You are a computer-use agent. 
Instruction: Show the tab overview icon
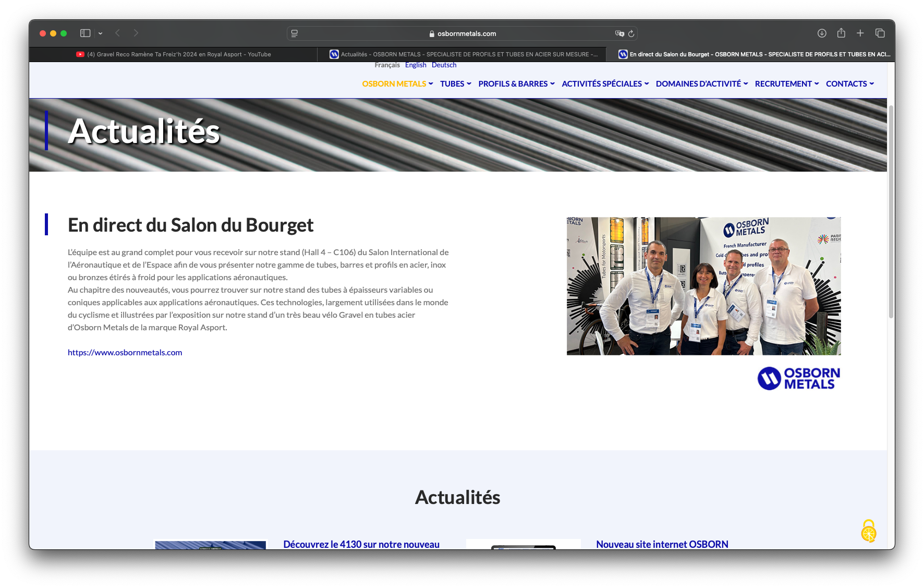pos(880,33)
